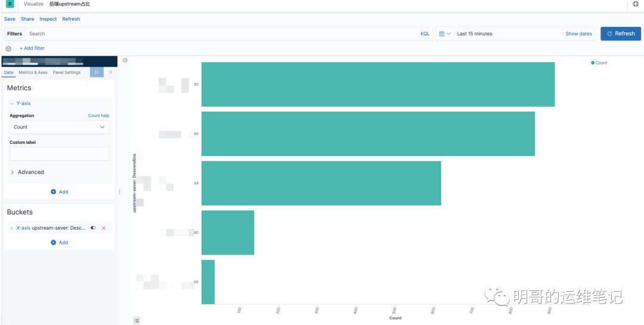The image size is (644, 325).
Task: Open the calendar quick date menu
Action: pos(445,33)
